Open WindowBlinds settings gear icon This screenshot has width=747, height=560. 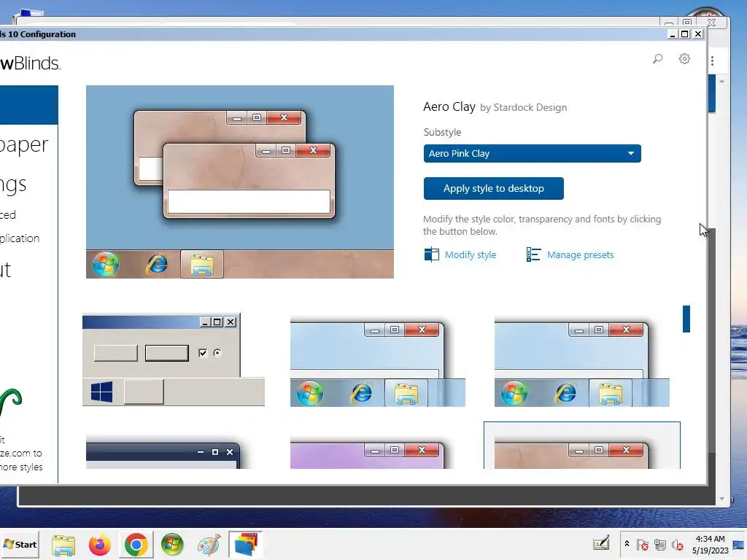tap(684, 58)
